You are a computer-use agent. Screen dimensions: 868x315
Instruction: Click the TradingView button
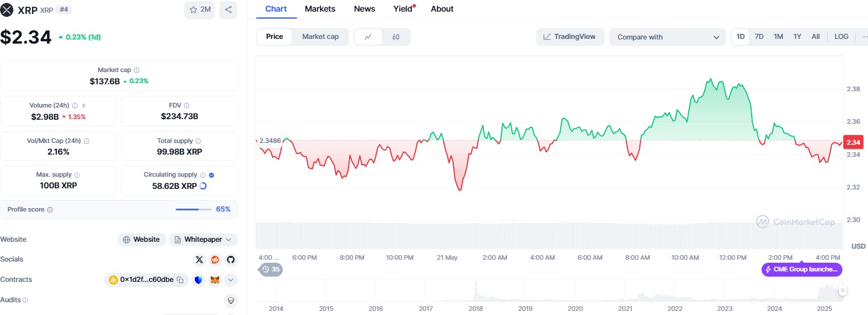570,37
